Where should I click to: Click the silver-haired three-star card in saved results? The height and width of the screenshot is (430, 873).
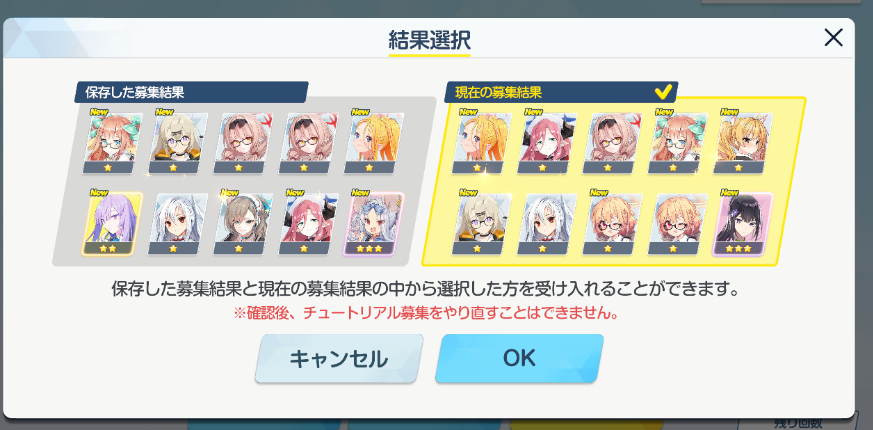coord(373,224)
